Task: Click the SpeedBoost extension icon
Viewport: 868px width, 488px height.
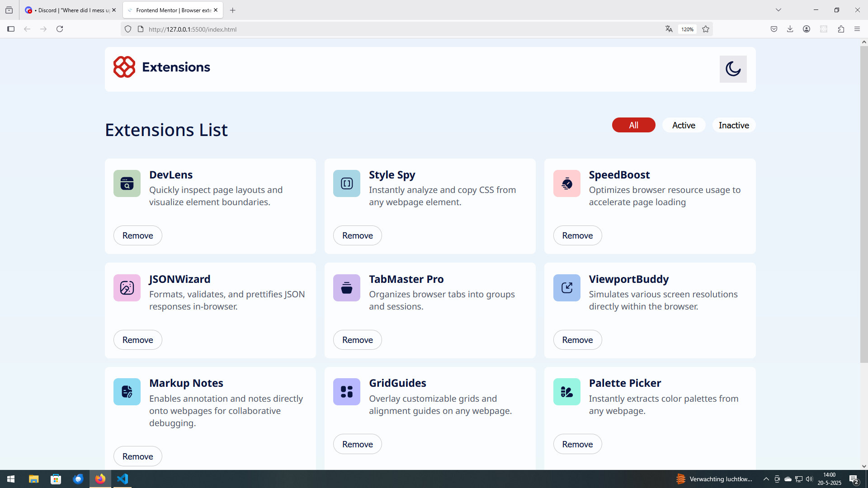Action: pyautogui.click(x=566, y=183)
